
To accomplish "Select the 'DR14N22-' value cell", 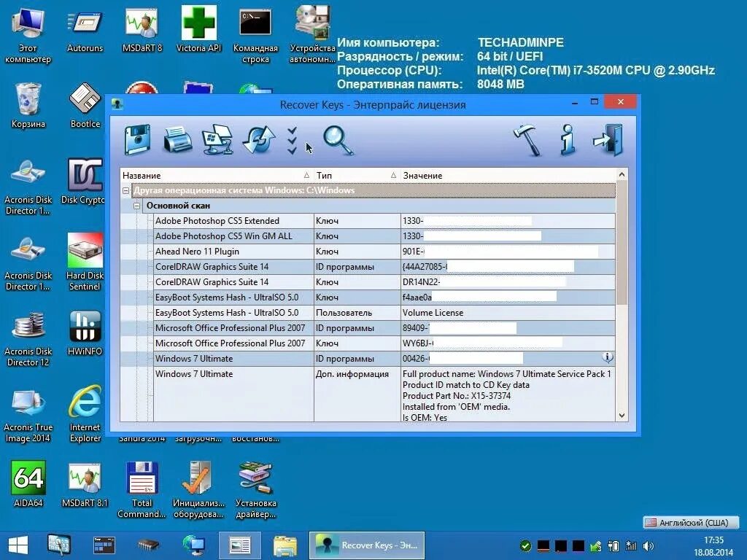I will tap(508, 282).
